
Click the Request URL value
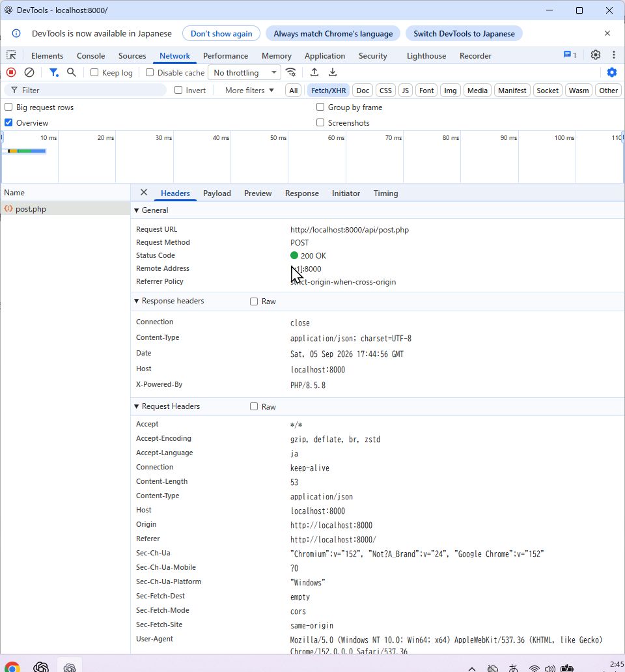point(350,230)
